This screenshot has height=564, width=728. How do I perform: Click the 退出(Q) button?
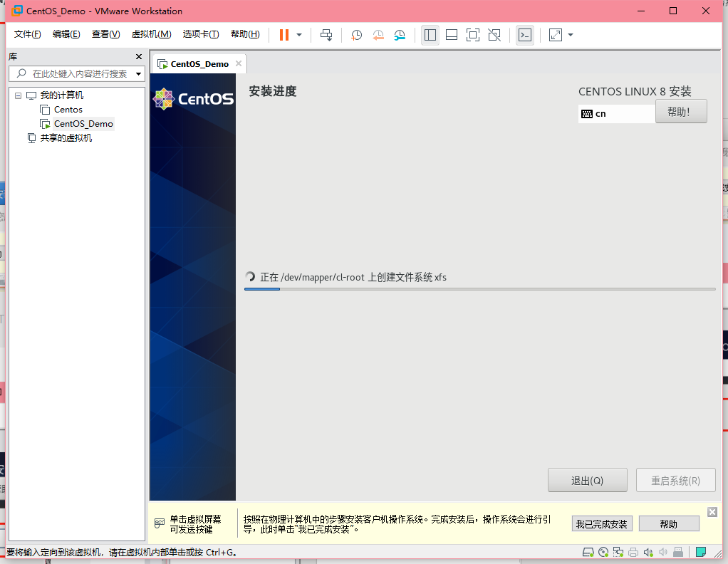(588, 481)
